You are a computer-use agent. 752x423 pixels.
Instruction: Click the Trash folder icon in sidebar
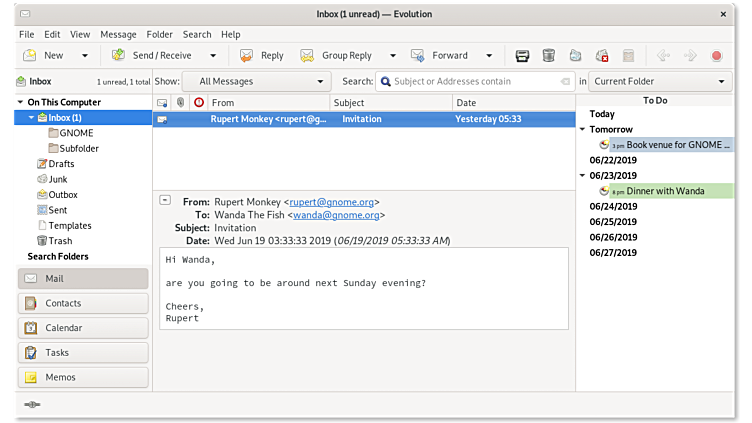[x=41, y=241]
